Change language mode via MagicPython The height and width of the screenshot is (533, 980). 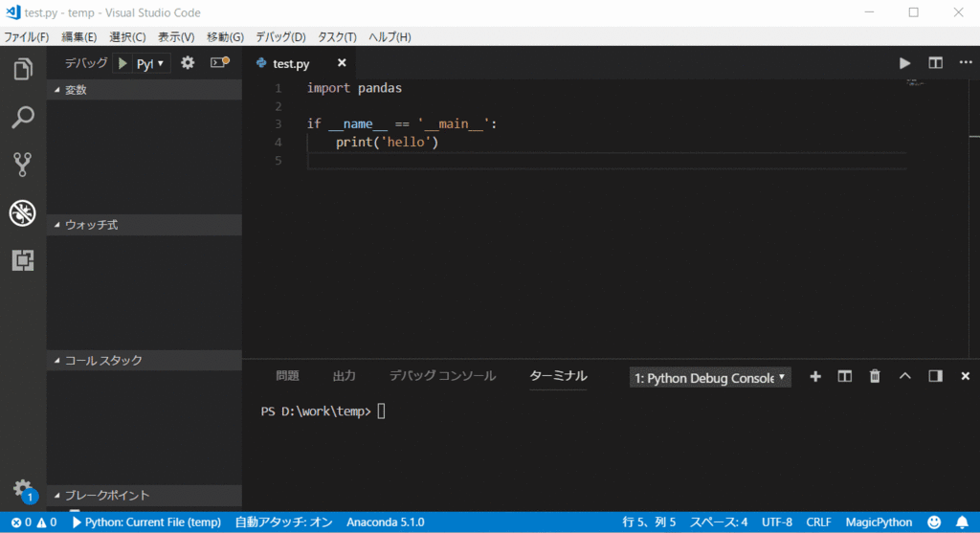click(x=879, y=522)
